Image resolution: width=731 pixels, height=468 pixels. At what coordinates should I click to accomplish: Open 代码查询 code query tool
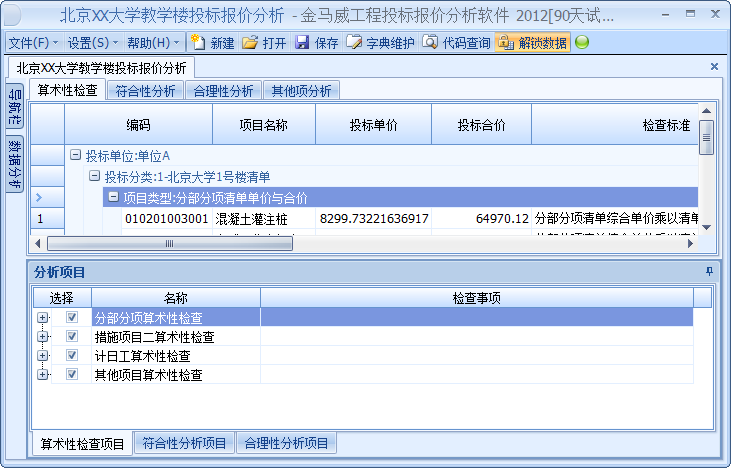tap(430, 43)
